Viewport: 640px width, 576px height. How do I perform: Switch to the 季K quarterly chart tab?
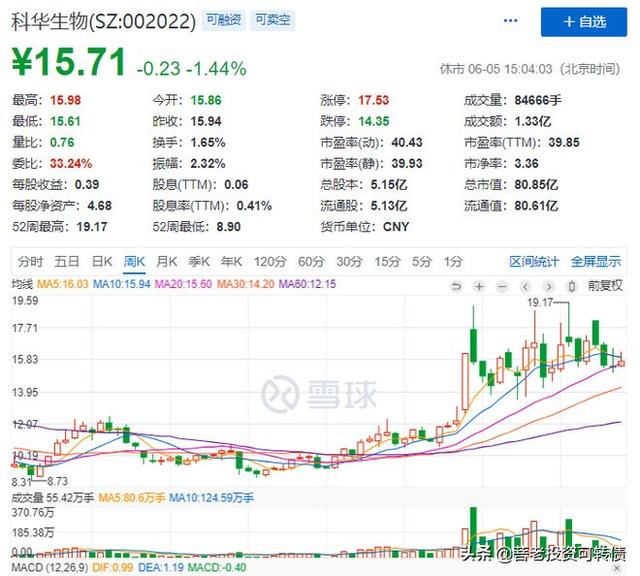[199, 261]
